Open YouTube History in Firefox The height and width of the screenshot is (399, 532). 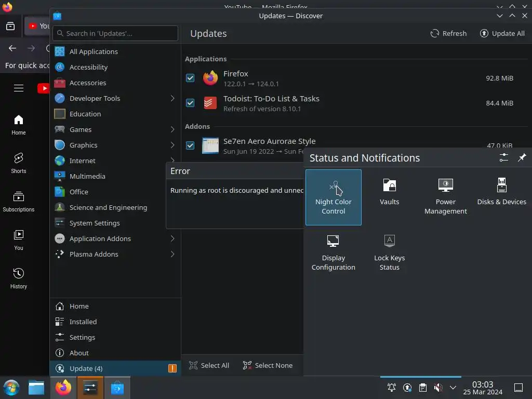tap(19, 278)
